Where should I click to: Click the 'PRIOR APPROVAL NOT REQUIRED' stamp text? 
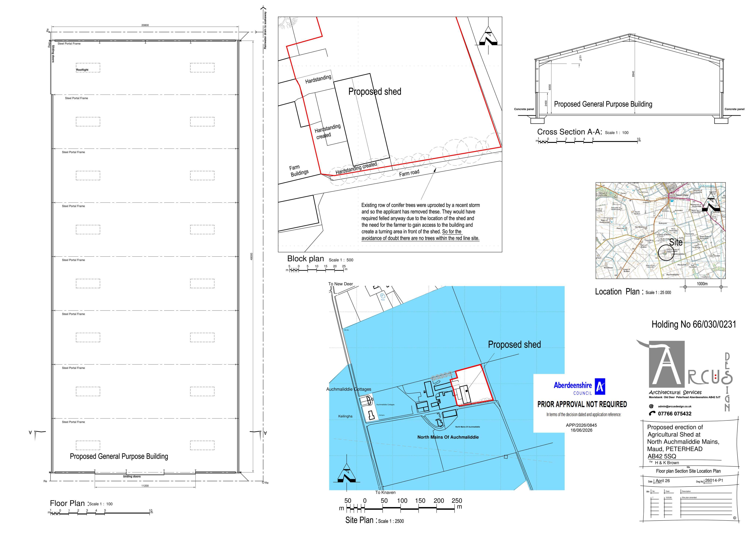coord(582,404)
